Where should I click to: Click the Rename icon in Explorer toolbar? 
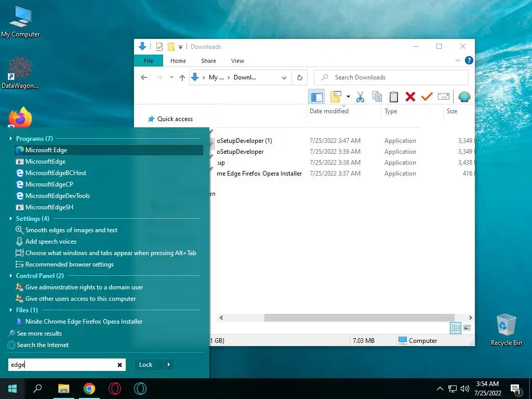point(444,97)
